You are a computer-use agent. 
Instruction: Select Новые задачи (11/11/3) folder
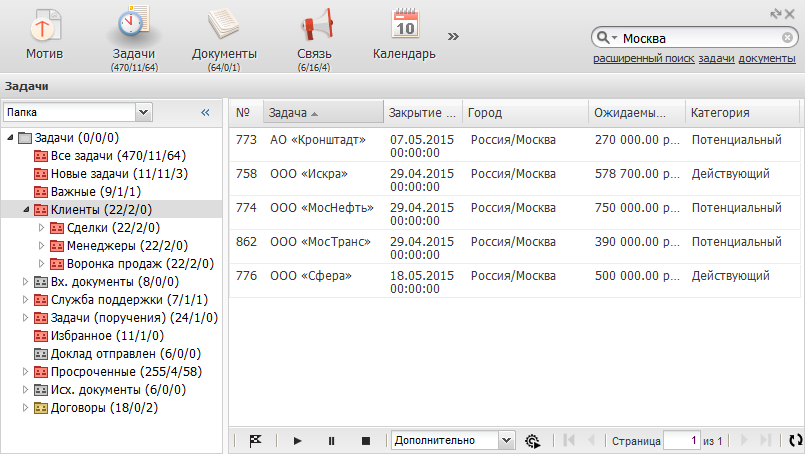coord(119,174)
